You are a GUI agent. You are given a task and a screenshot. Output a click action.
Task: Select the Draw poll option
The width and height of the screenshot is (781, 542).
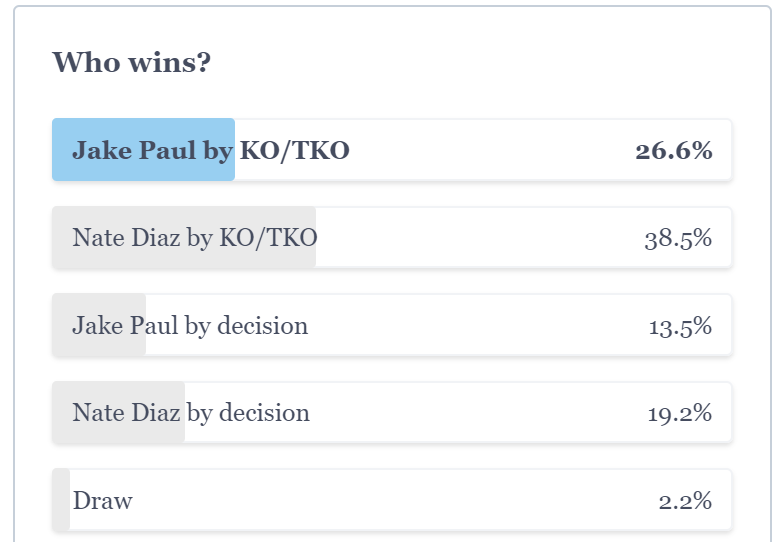[392, 500]
